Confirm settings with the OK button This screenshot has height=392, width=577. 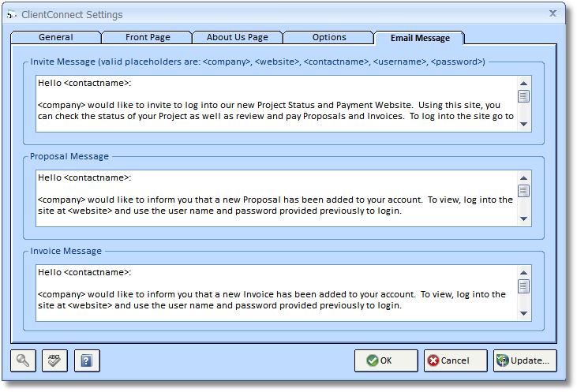[386, 360]
